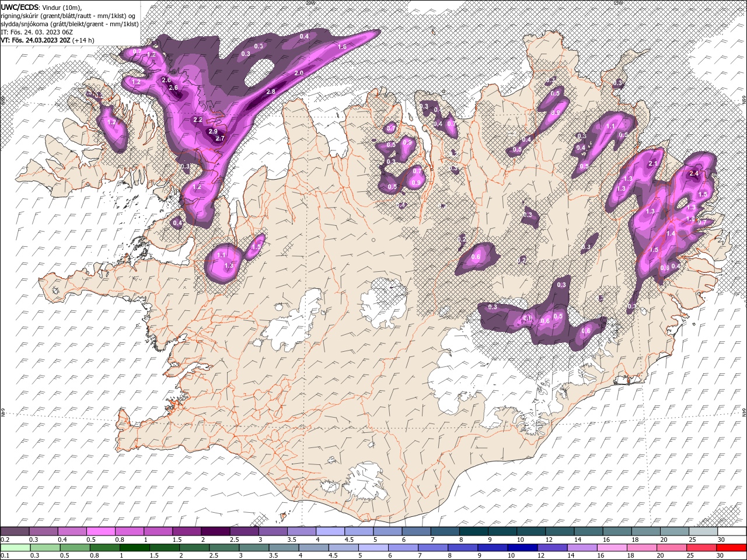Click the '2.0' snowfall value on the map
This screenshot has height=560, width=747.
coord(299,73)
